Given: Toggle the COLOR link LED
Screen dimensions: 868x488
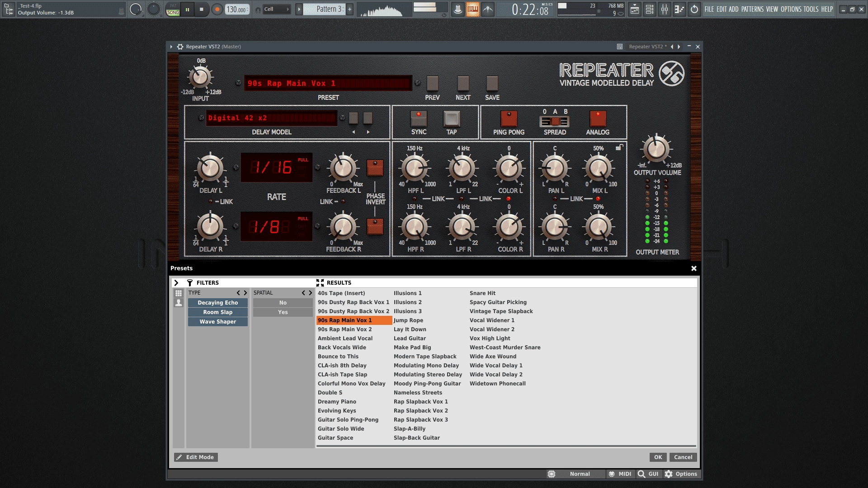Looking at the screenshot, I should tap(509, 199).
